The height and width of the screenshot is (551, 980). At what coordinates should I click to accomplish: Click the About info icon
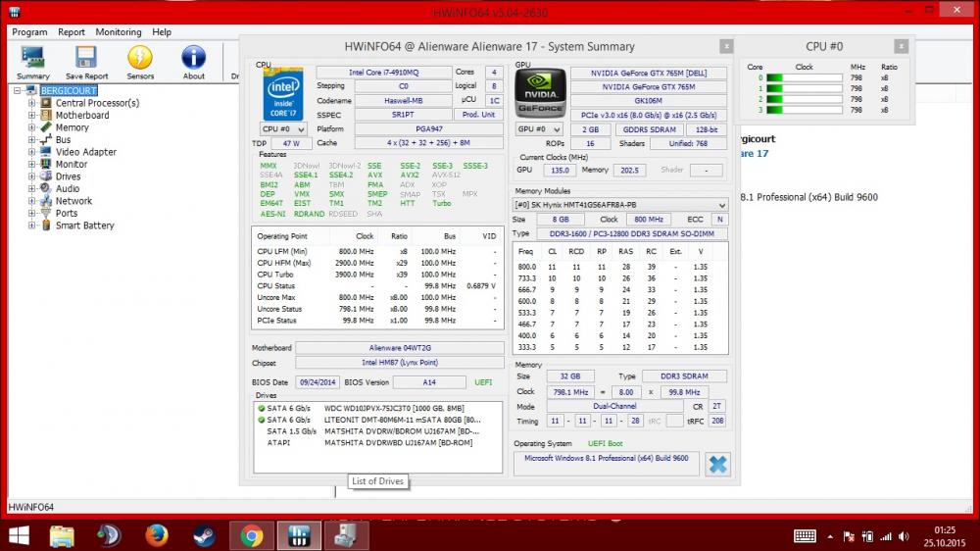click(194, 60)
